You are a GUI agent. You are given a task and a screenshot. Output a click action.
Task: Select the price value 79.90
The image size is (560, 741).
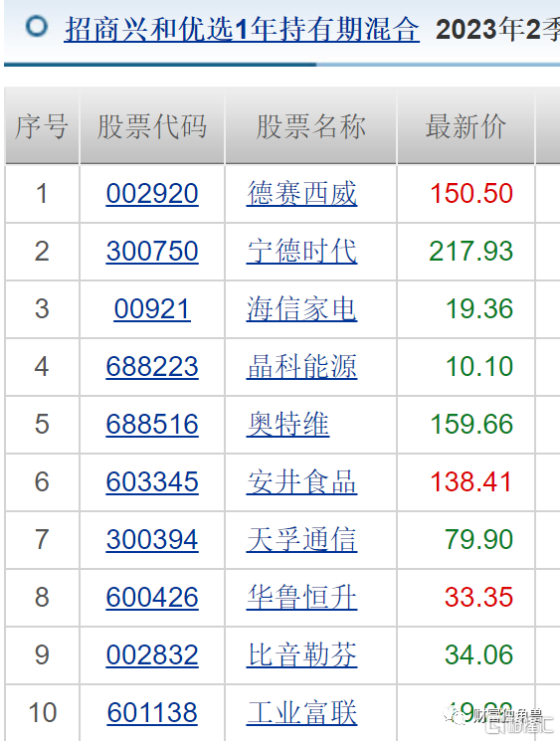[478, 540]
